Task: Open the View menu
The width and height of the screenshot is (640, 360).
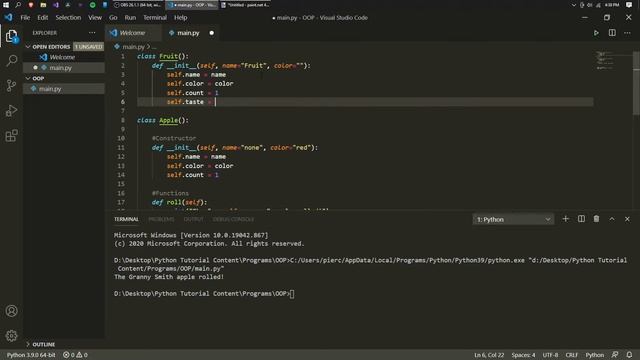Action: pyautogui.click(x=95, y=18)
